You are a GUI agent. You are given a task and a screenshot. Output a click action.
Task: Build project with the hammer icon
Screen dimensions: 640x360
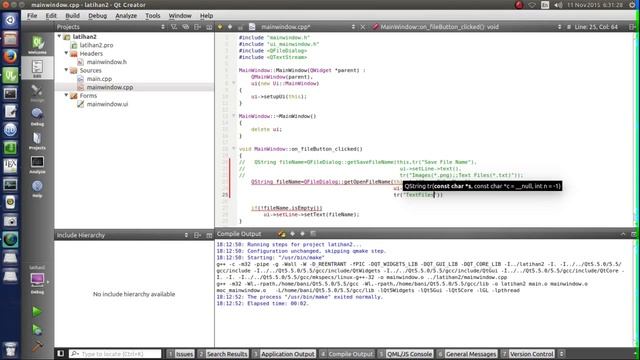pyautogui.click(x=37, y=346)
